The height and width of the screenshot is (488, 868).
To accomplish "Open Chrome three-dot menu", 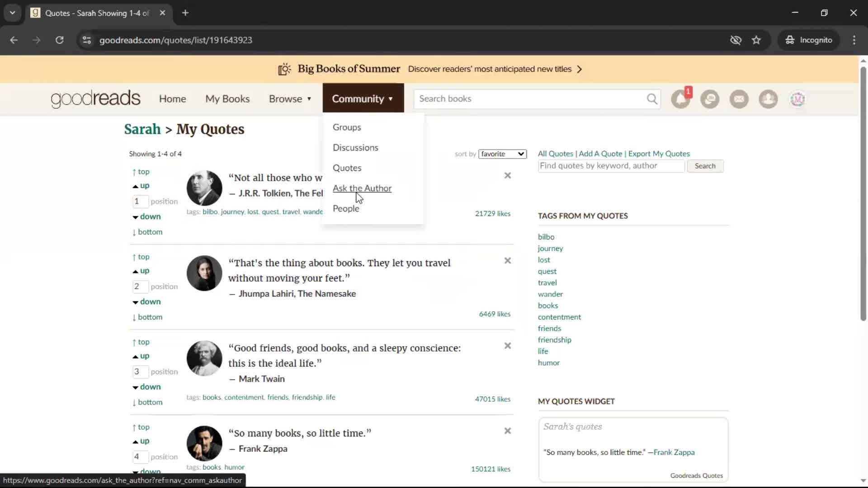I will coord(854,40).
